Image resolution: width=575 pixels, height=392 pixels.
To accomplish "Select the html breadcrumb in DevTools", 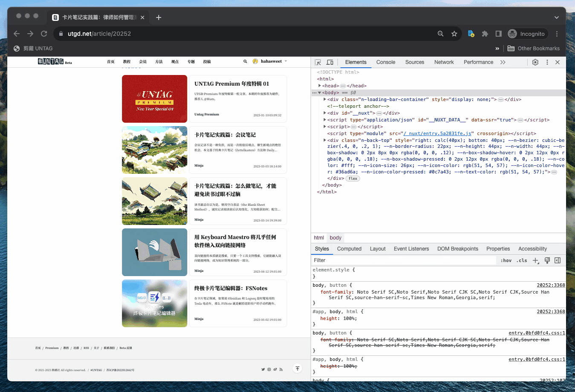I will [x=319, y=238].
